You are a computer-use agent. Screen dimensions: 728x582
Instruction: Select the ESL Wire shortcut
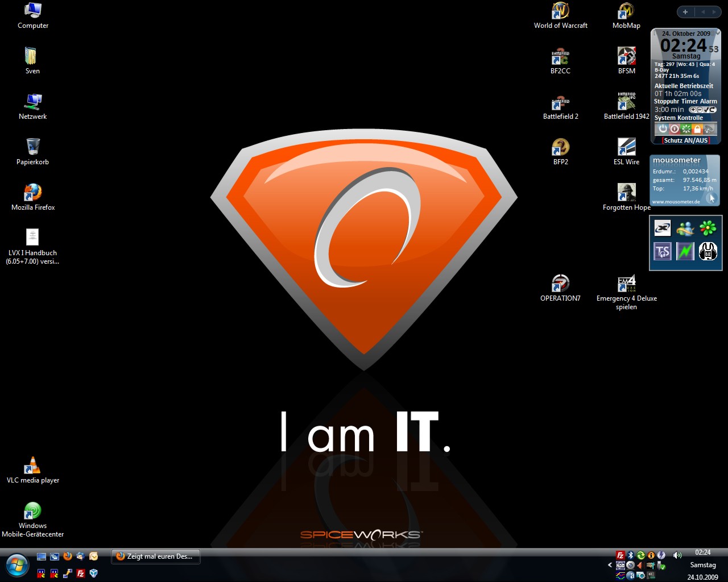point(626,152)
